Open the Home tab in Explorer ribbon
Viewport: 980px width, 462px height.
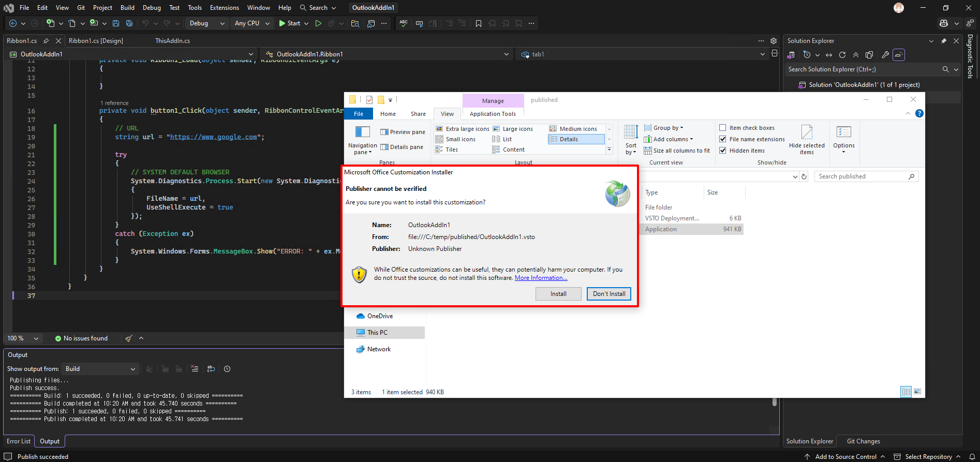388,114
